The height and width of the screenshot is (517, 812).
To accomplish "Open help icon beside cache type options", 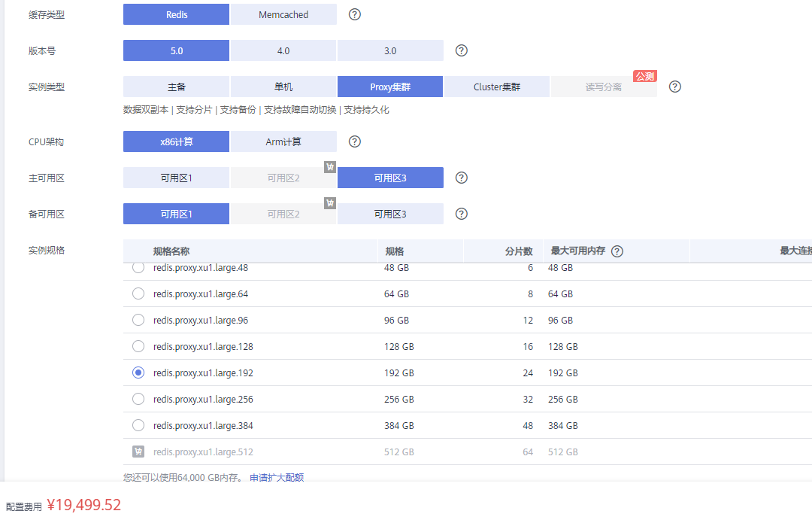I will [355, 14].
